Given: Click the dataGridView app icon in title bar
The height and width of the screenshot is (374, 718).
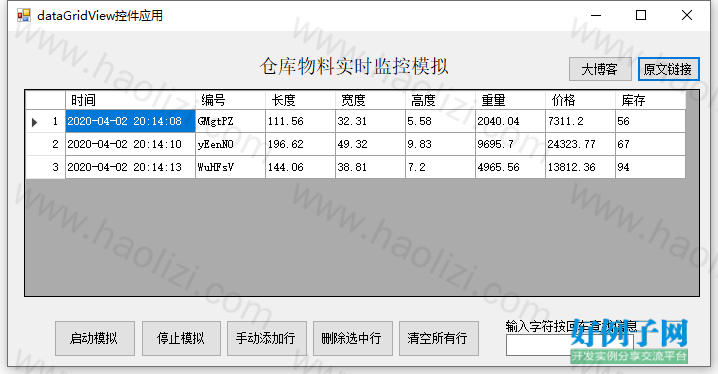Looking at the screenshot, I should click(x=23, y=16).
